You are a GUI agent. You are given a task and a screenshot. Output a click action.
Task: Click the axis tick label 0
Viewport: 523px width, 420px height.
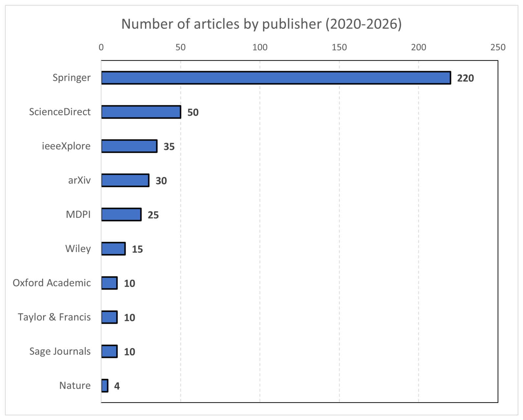(101, 47)
